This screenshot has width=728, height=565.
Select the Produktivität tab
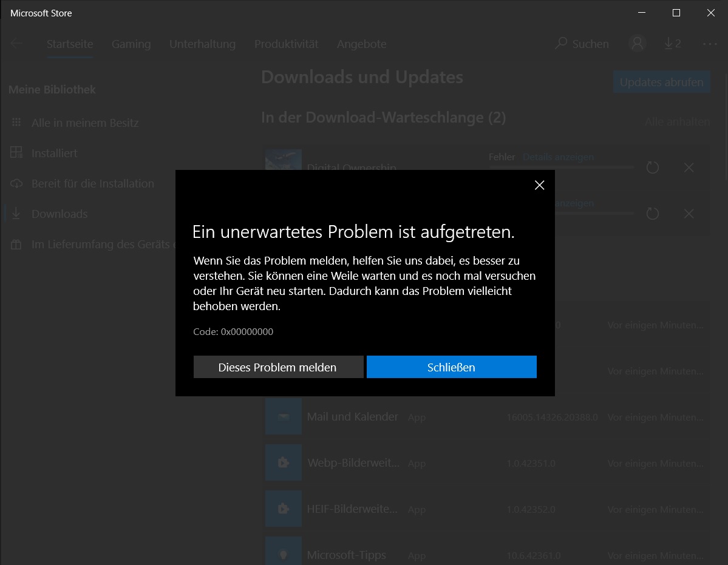click(x=286, y=44)
